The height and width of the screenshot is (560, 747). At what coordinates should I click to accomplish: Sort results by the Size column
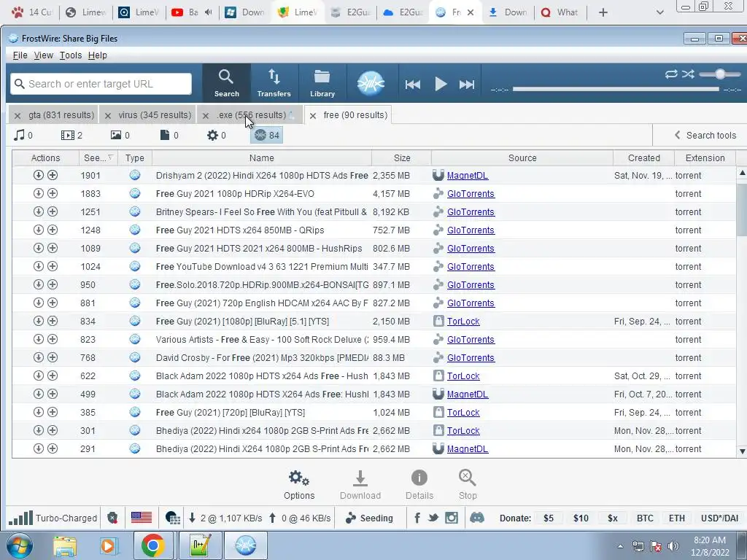coord(402,158)
